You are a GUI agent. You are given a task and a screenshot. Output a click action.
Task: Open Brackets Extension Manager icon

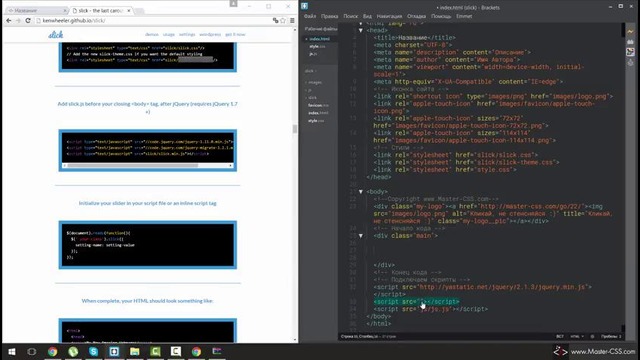[631, 42]
